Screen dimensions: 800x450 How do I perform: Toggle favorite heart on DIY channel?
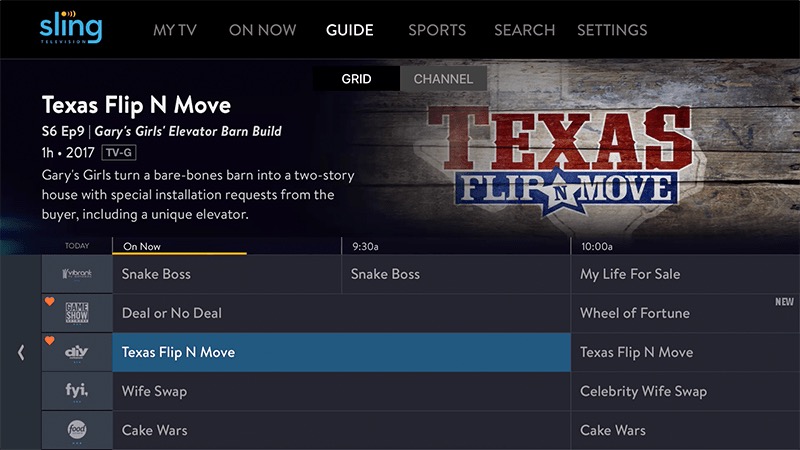click(49, 340)
